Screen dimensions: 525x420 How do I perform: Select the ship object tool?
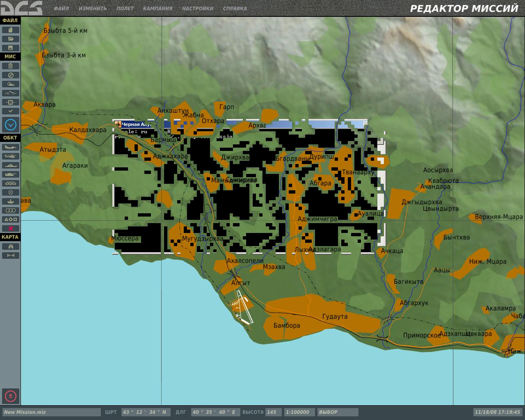coord(11,165)
